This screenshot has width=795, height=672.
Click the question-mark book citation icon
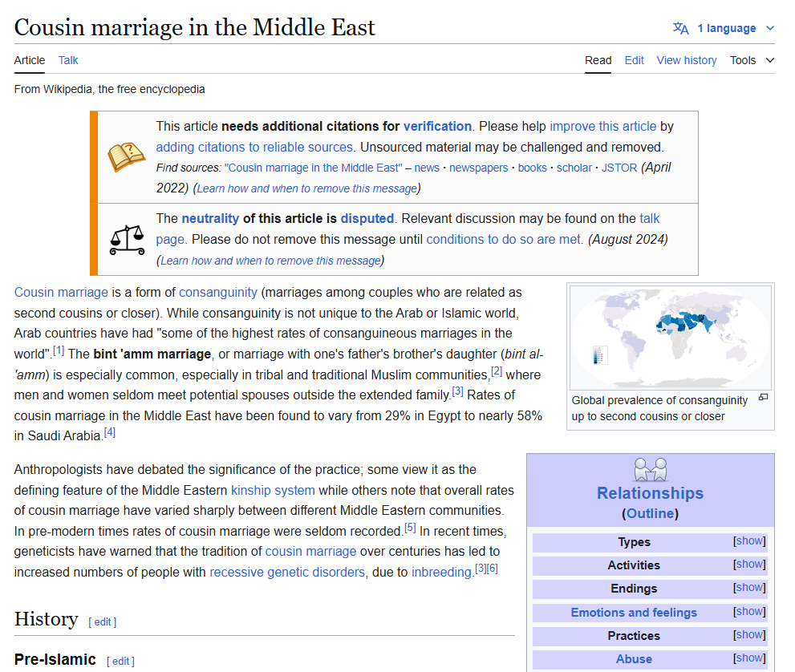tap(126, 156)
